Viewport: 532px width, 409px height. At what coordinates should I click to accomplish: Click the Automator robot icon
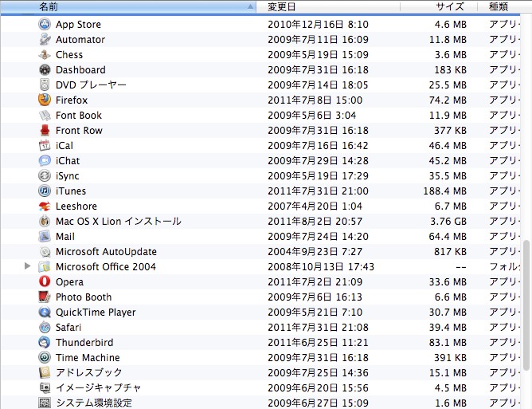45,39
